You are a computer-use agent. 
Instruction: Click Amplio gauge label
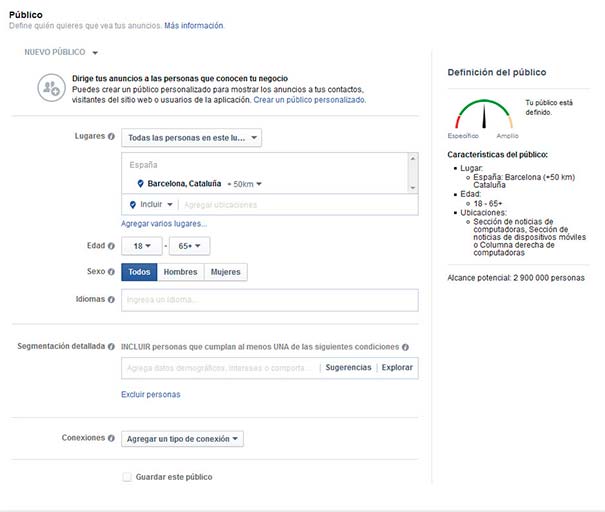point(507,136)
